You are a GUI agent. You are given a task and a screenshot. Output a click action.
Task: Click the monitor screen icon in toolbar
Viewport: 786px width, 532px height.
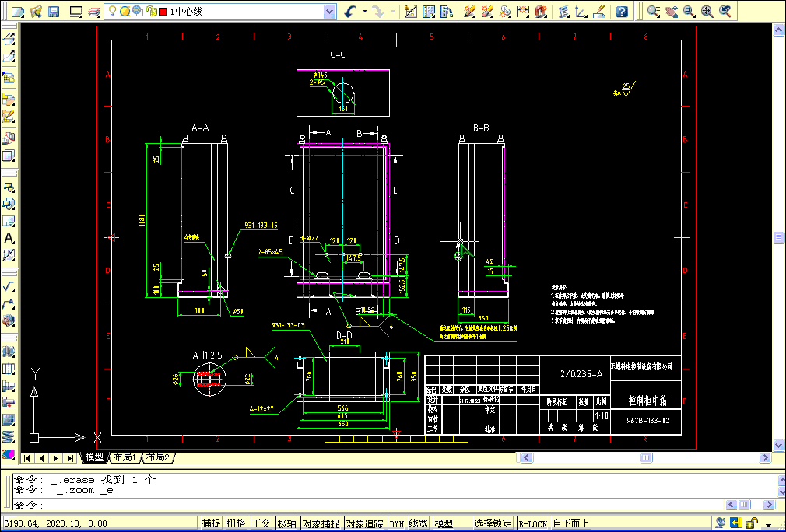[x=75, y=12]
